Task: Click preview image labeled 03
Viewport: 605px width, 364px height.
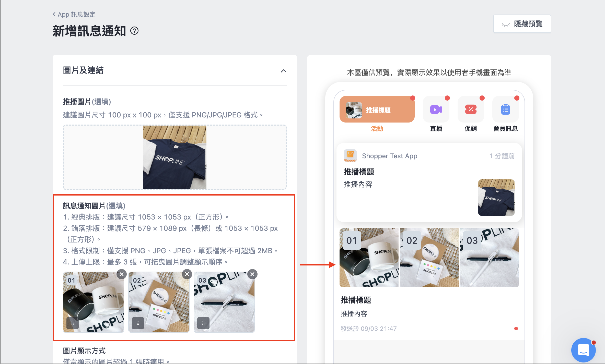Action: [489, 258]
